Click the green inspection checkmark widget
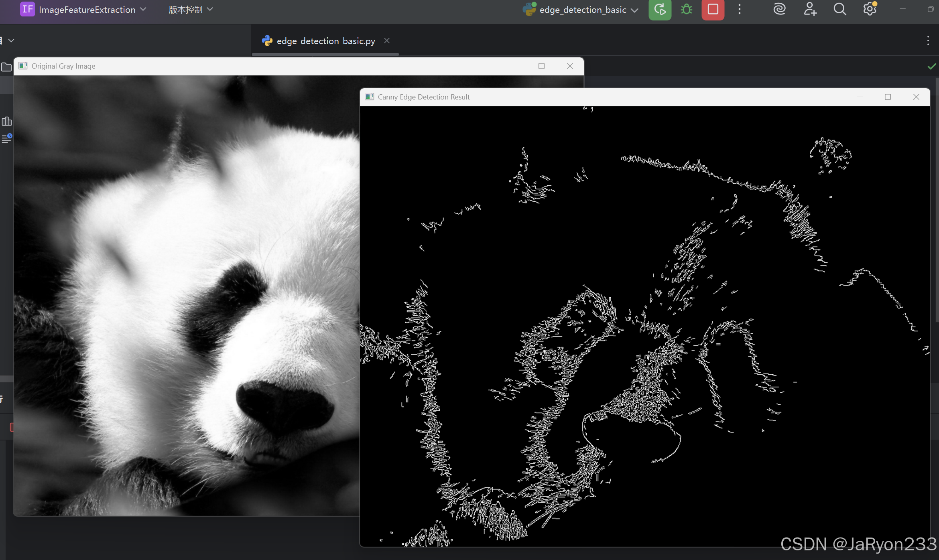 coord(931,67)
